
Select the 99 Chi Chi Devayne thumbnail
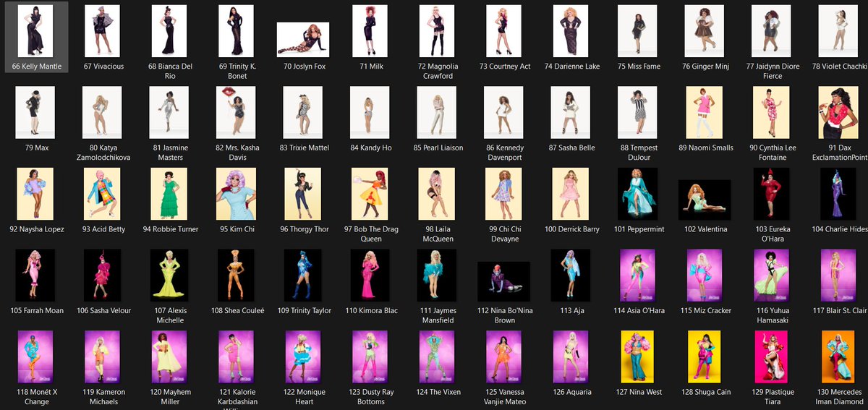pos(503,194)
